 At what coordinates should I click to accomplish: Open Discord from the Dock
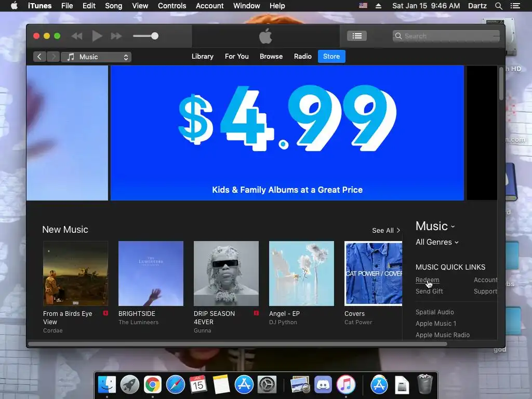(323, 384)
